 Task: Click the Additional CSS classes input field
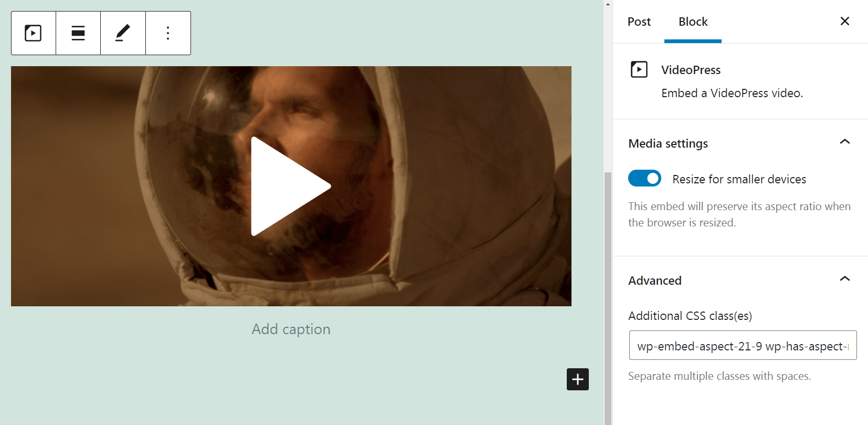point(743,345)
